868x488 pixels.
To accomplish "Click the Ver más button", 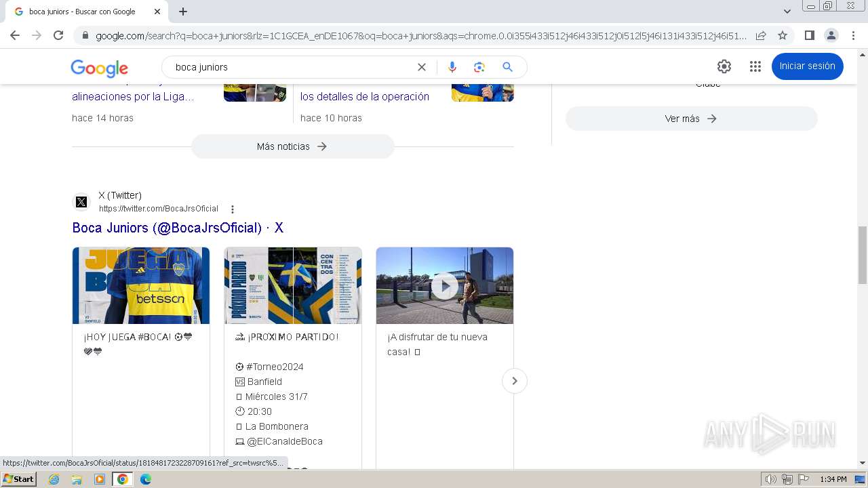I will tap(691, 119).
